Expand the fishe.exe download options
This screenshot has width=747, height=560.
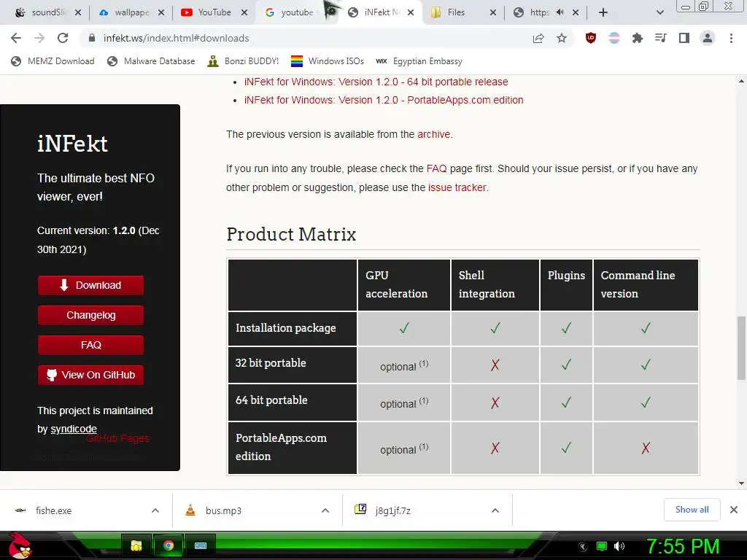coord(155,510)
